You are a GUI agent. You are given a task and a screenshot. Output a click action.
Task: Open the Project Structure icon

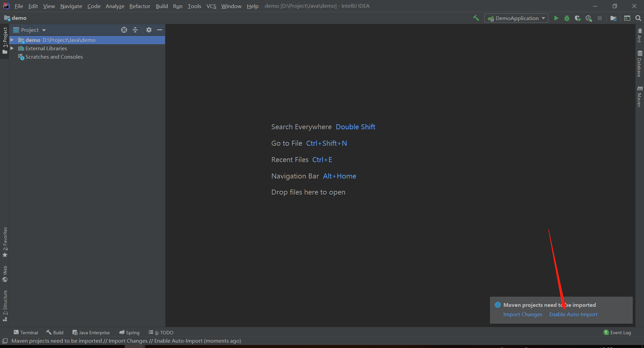pos(613,18)
